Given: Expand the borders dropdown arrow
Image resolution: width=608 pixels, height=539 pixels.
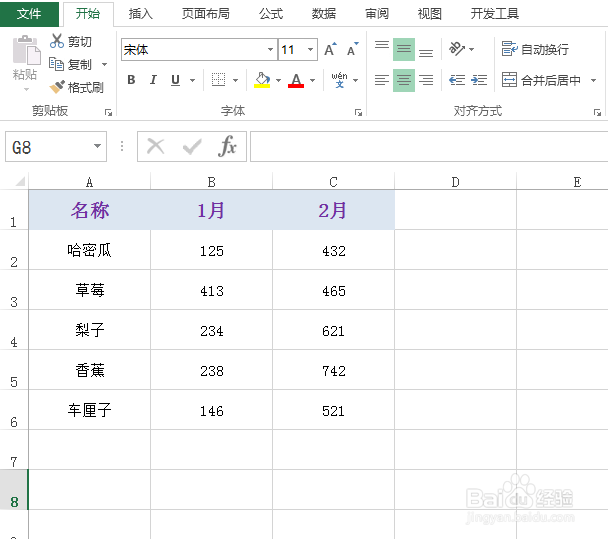Looking at the screenshot, I should [x=235, y=80].
